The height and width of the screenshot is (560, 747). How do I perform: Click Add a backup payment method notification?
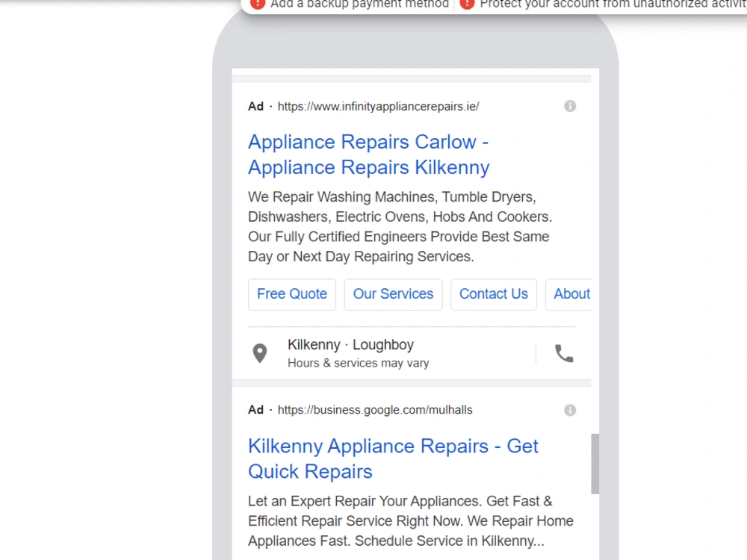(360, 4)
